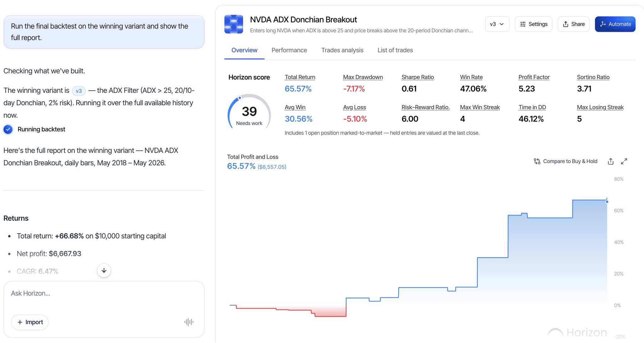Select the List of trades tab

point(395,50)
